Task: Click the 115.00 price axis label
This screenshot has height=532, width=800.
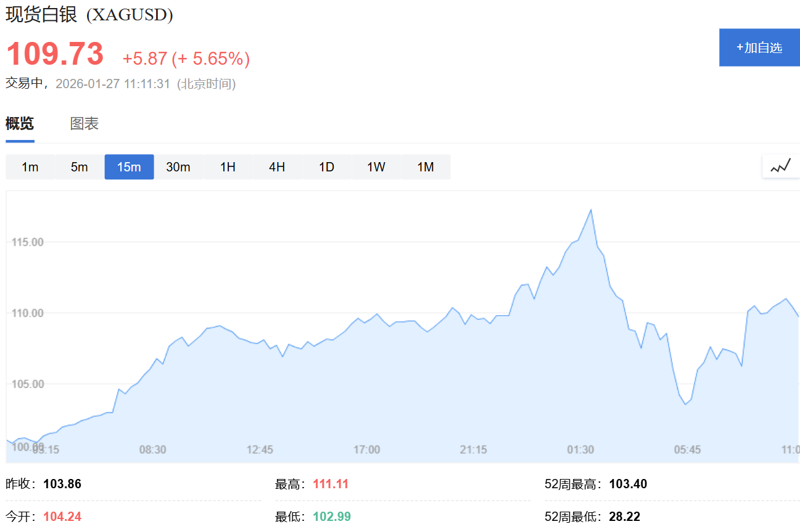Action: [28, 242]
